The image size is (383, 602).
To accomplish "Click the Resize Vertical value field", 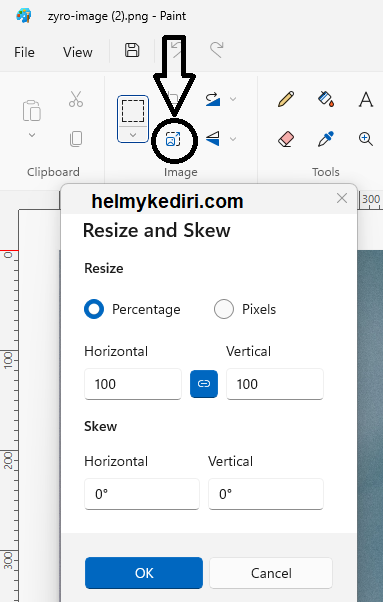I will click(x=275, y=384).
